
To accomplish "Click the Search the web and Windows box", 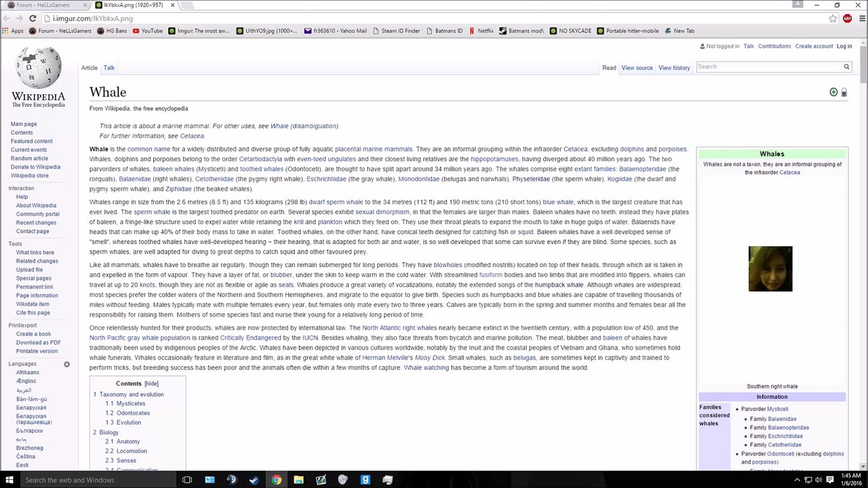I will coord(97,480).
